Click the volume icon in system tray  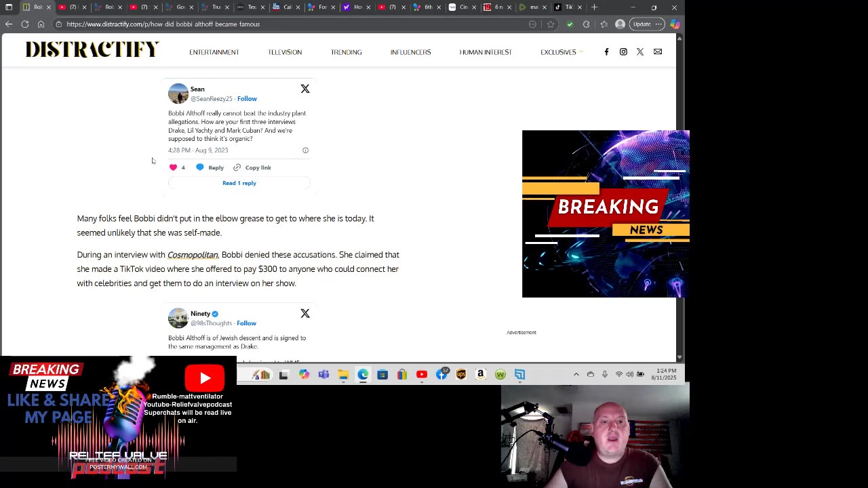[x=629, y=374]
